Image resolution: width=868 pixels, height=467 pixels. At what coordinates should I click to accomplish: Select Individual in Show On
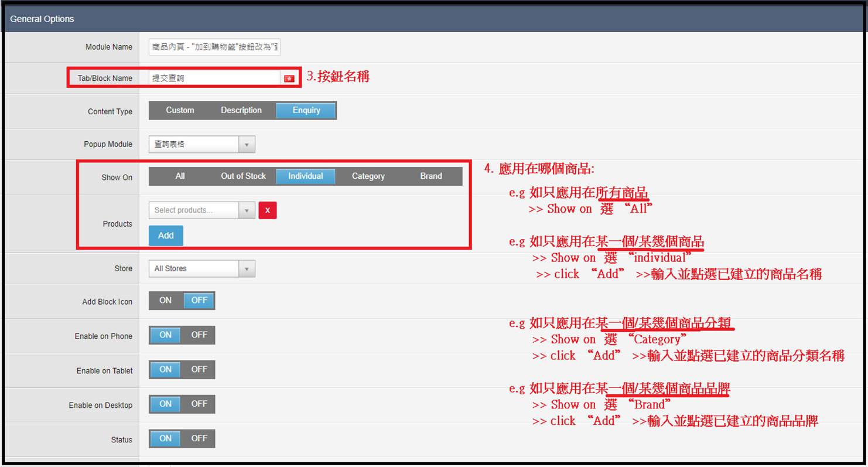[305, 176]
